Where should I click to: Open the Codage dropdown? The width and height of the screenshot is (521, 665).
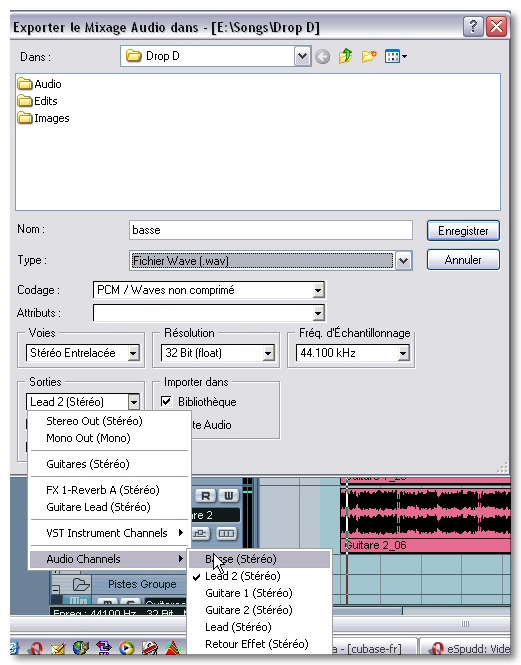click(318, 290)
